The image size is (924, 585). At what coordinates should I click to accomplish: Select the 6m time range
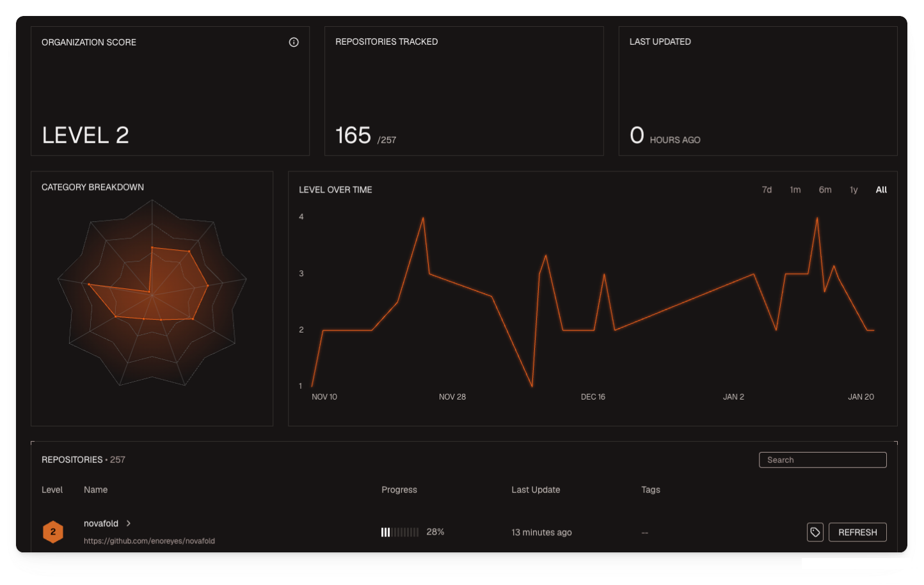point(825,190)
